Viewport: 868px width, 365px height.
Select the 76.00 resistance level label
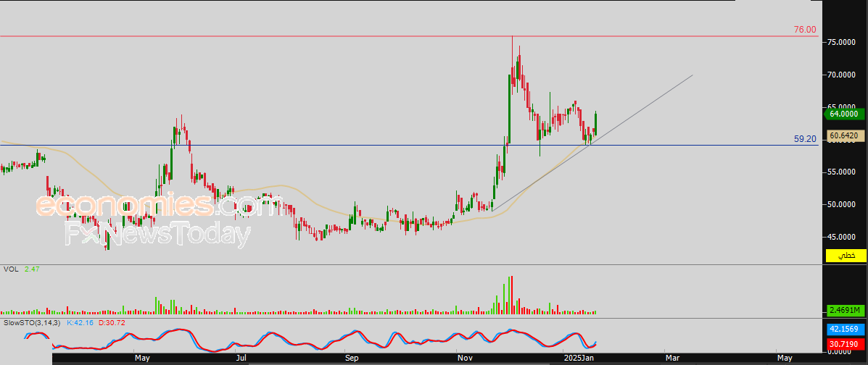pyautogui.click(x=805, y=29)
